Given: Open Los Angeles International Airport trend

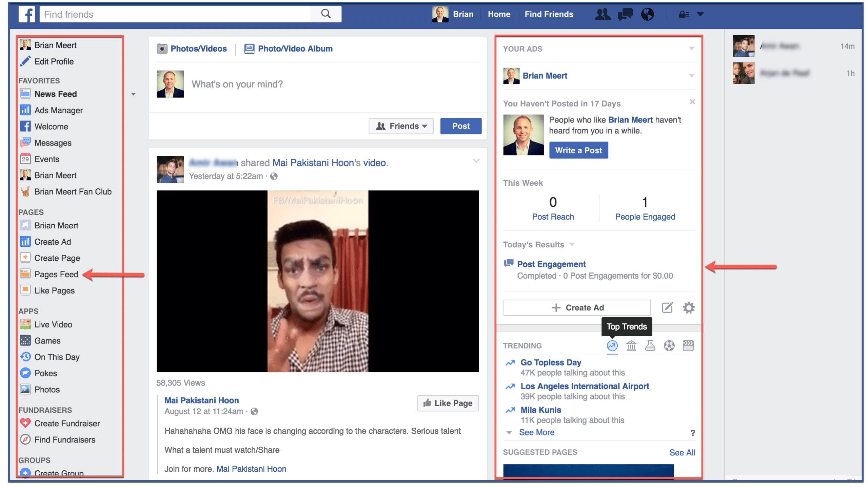Looking at the screenshot, I should (585, 386).
